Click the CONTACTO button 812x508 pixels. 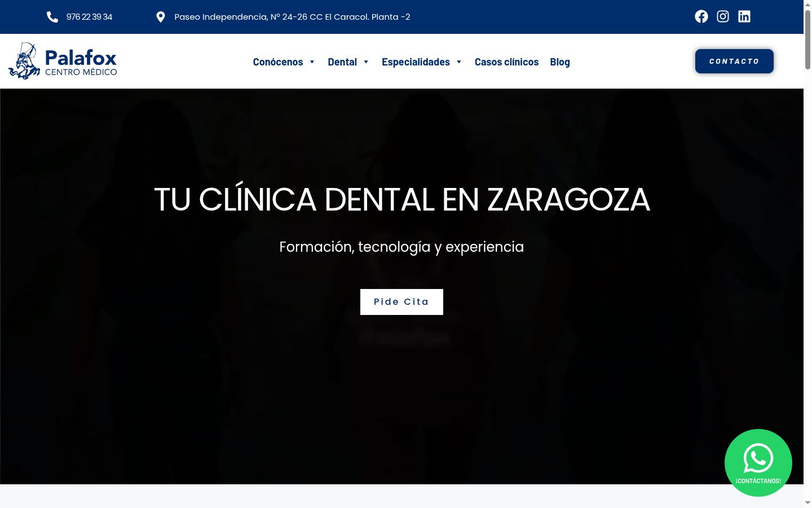(734, 61)
